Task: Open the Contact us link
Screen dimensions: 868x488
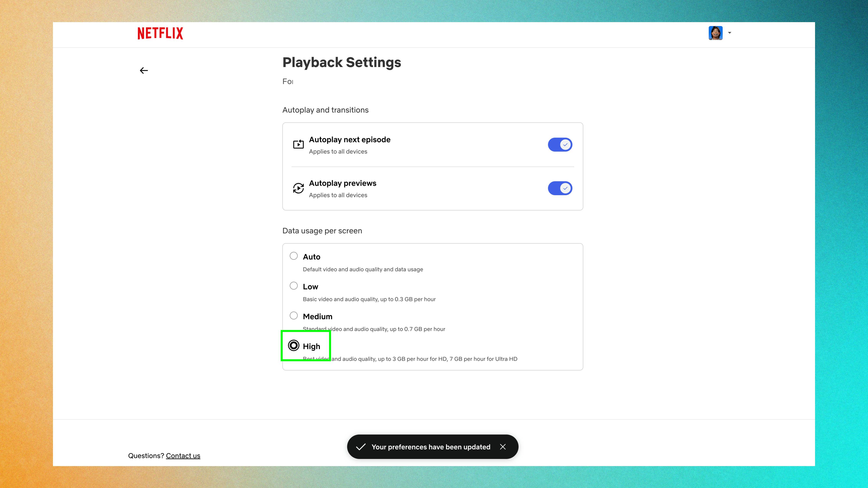Action: [x=183, y=456]
